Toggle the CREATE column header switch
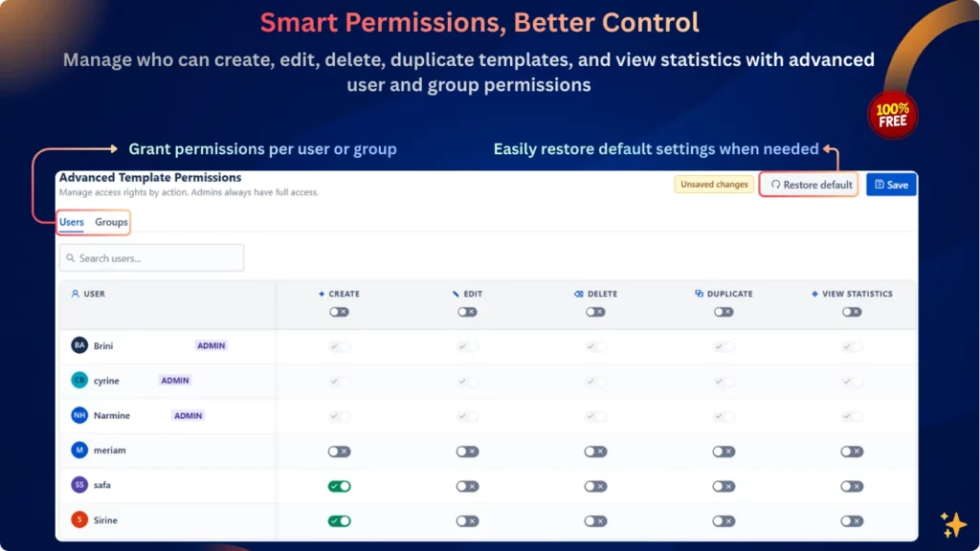Viewport: 980px width, 551px height. [340, 312]
